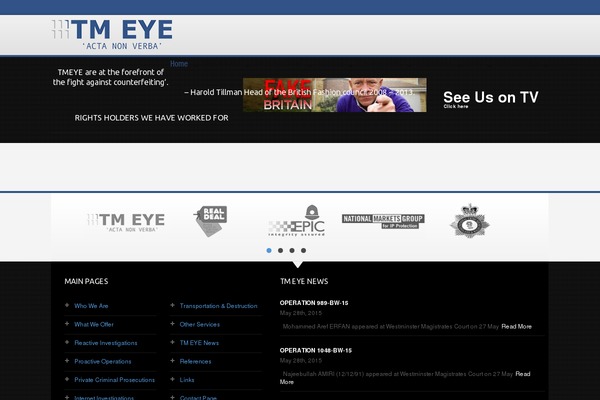Open Transportation & Destruction page

click(x=218, y=306)
